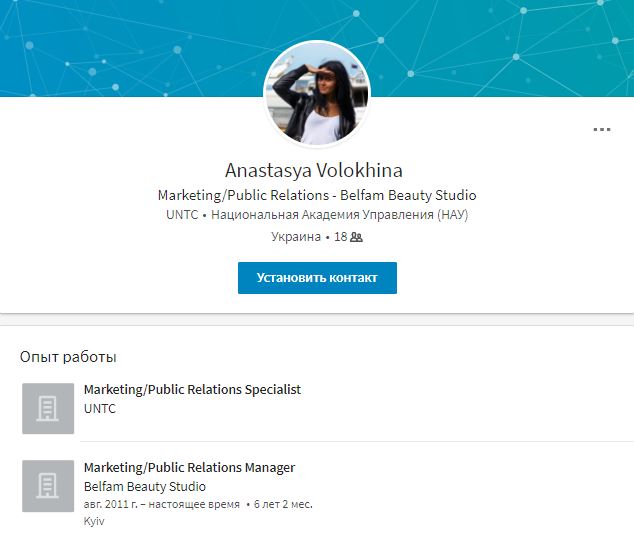Click UNTC in the profile summary line
Image resolution: width=634 pixels, height=559 pixels.
click(x=182, y=215)
